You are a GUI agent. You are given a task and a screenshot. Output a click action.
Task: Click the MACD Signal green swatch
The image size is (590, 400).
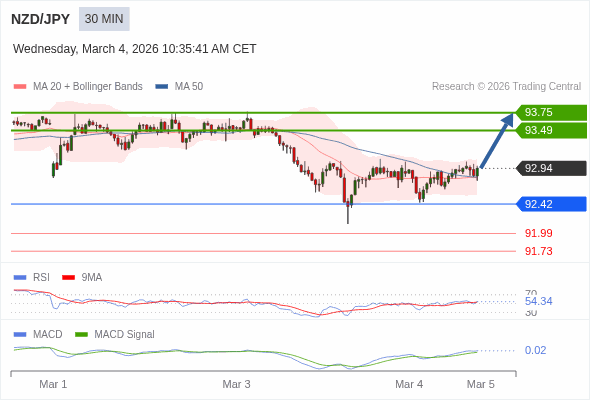coord(81,335)
